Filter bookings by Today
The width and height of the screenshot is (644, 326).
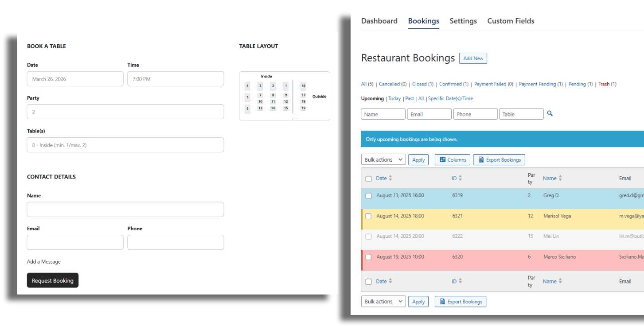[x=394, y=98]
